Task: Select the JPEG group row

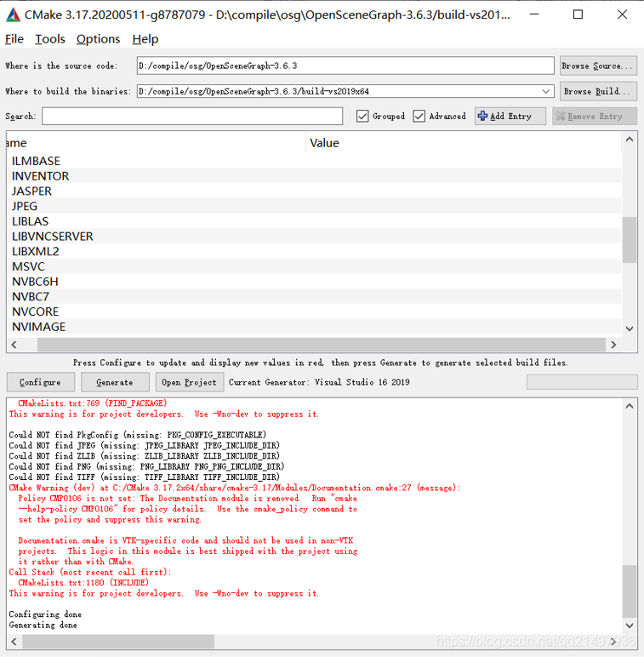Action: click(x=314, y=206)
